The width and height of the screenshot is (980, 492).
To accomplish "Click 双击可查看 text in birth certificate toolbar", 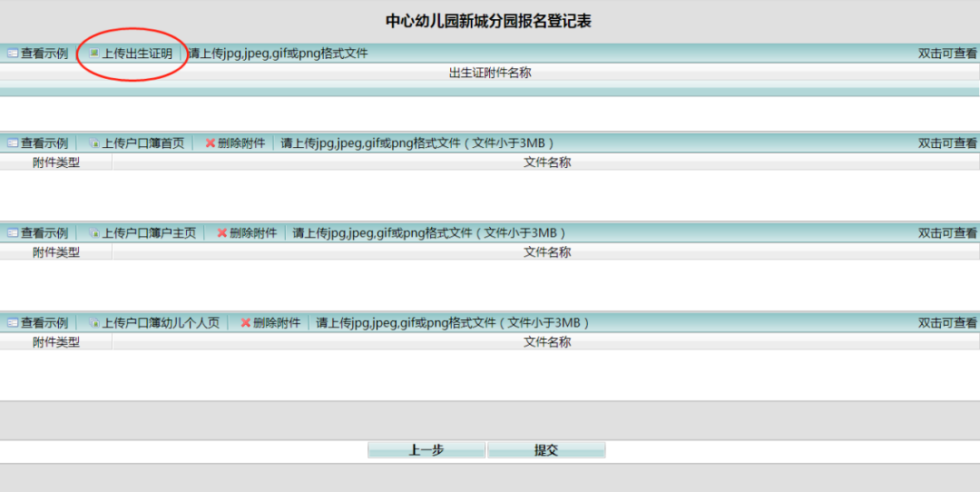I will [x=947, y=54].
